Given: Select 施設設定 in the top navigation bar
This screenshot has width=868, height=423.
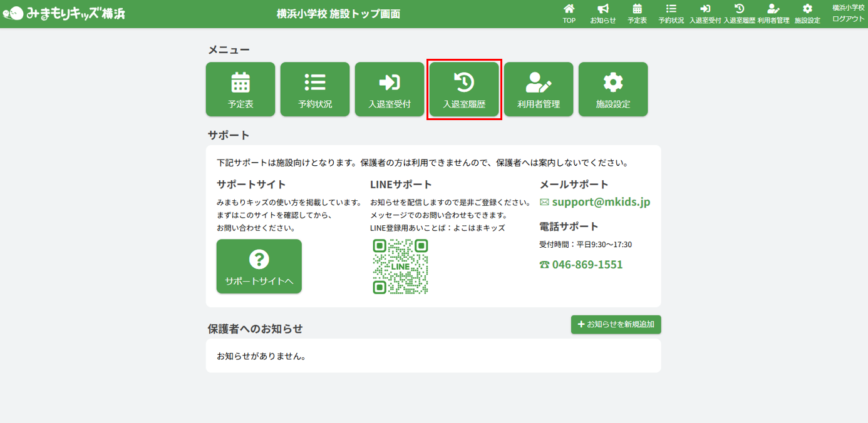Looking at the screenshot, I should click(807, 14).
